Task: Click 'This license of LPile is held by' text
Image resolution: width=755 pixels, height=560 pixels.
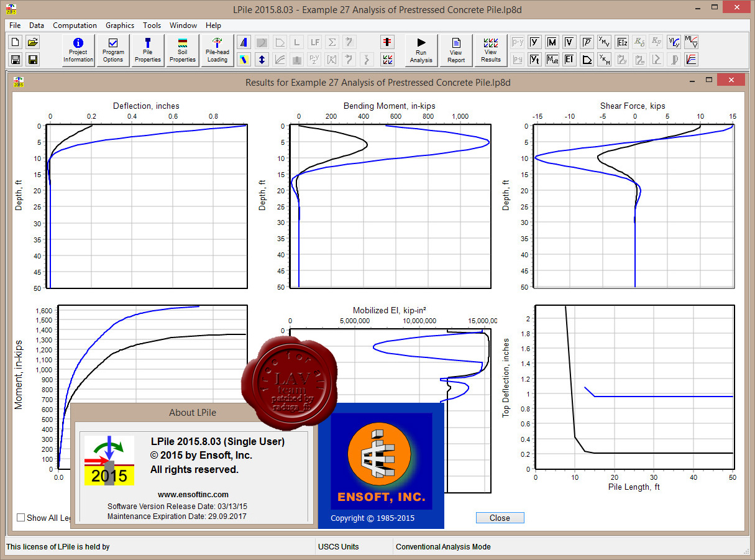Action: pos(58,547)
